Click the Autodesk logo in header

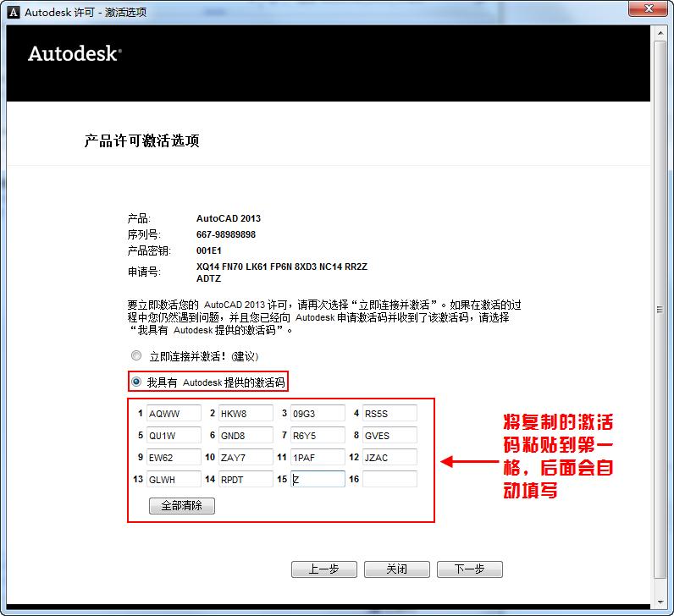(75, 53)
